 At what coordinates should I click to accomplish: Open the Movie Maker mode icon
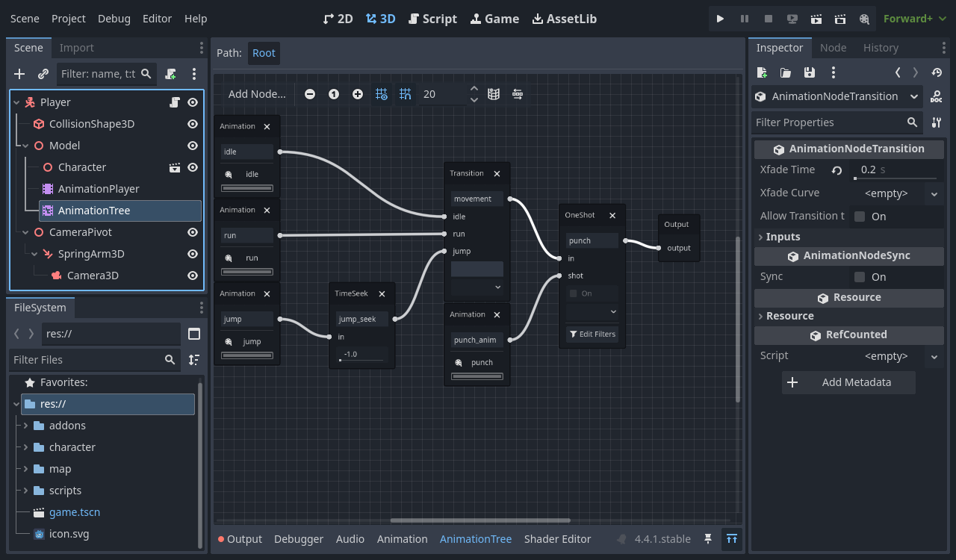tap(864, 19)
